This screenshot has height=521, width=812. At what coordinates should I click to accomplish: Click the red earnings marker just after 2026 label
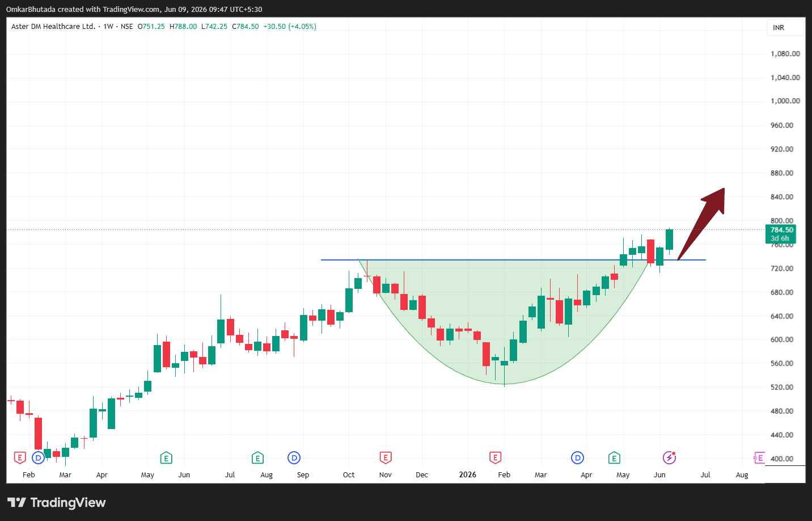click(495, 457)
